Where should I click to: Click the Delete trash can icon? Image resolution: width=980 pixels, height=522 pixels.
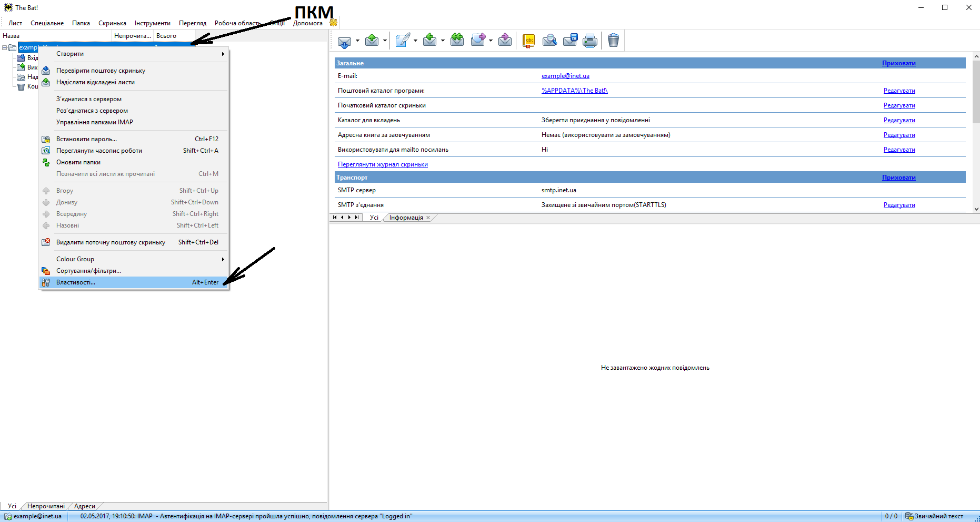[613, 41]
